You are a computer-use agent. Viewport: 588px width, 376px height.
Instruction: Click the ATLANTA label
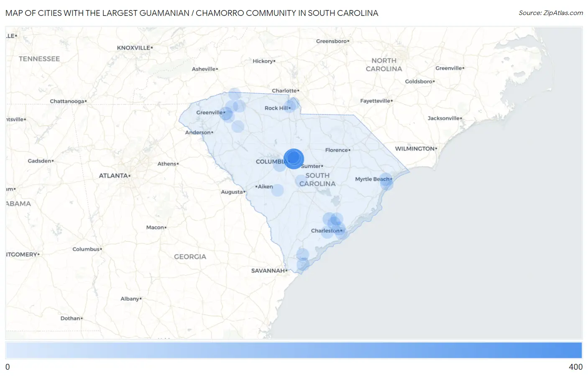click(x=113, y=176)
